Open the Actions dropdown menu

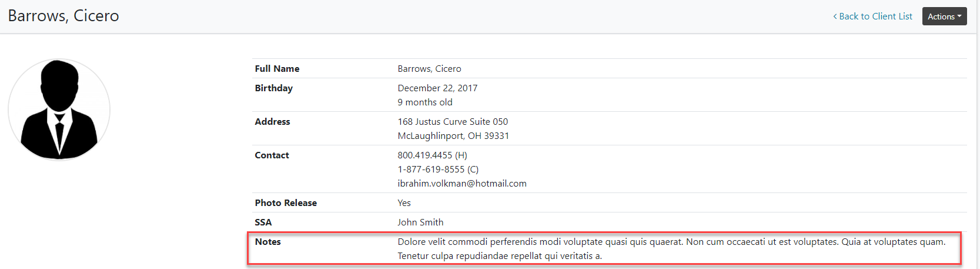coord(944,16)
